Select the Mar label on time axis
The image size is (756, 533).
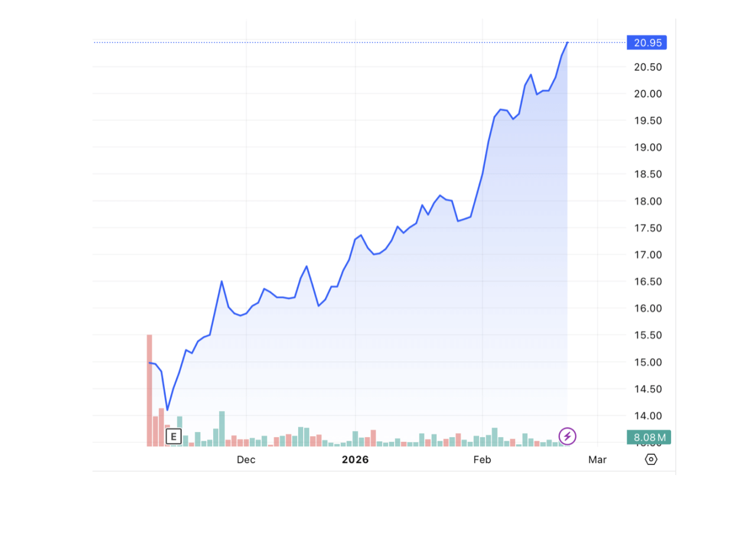point(597,460)
